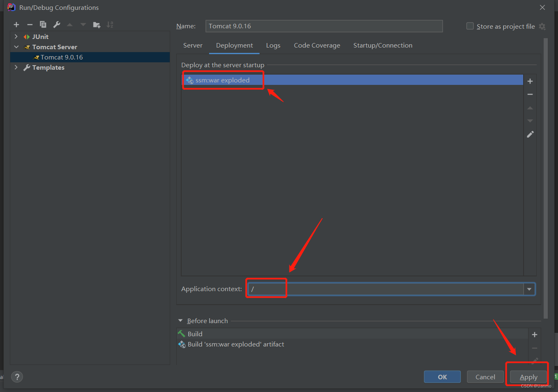Image resolution: width=558 pixels, height=392 pixels.
Task: Select Tomcat 9.0.16 configuration in tree
Action: (90, 57)
